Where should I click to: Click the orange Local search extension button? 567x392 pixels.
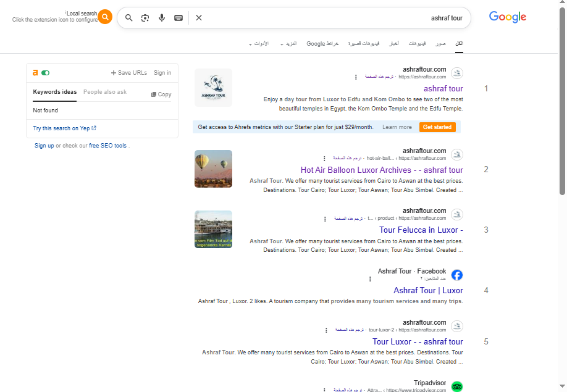[106, 17]
